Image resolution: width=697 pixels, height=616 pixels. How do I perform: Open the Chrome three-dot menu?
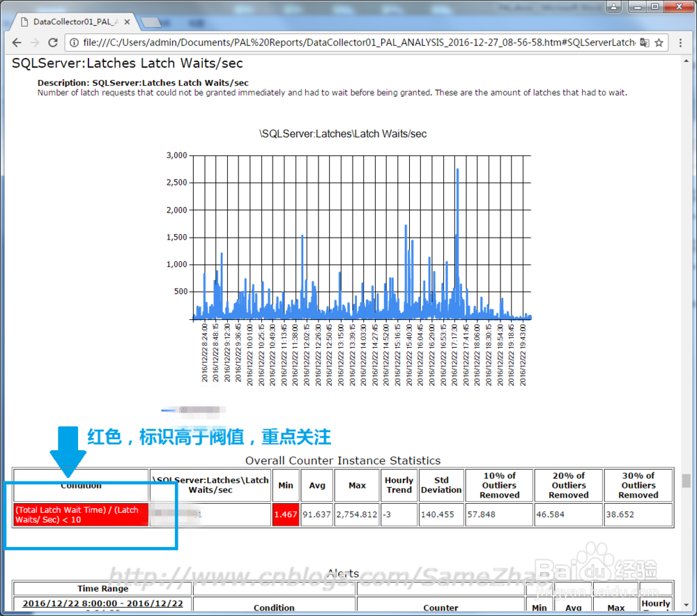click(x=680, y=43)
